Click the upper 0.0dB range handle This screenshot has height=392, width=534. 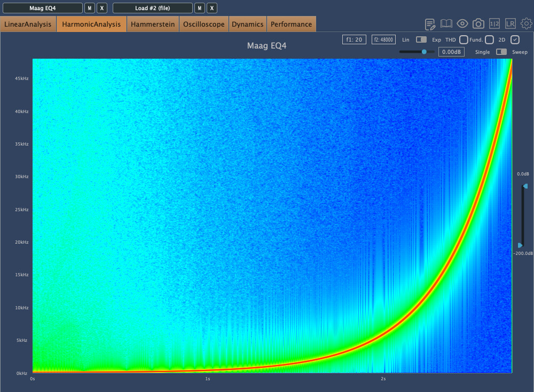pos(525,186)
